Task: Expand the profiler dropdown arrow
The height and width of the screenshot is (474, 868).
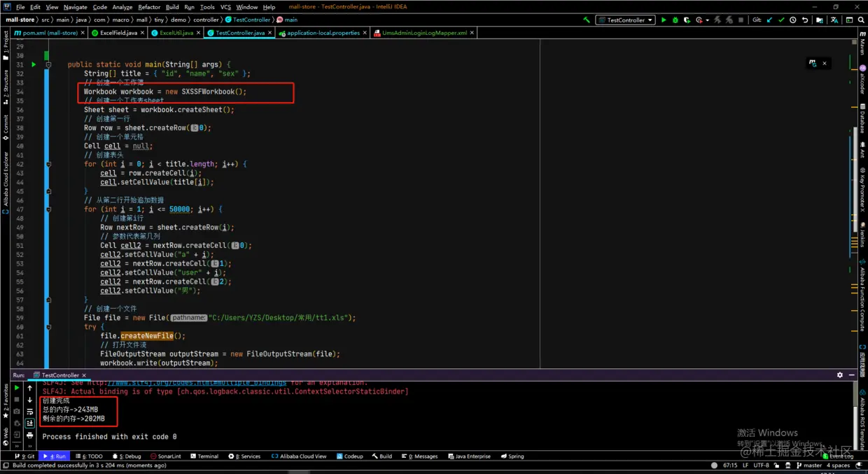Action: (707, 20)
